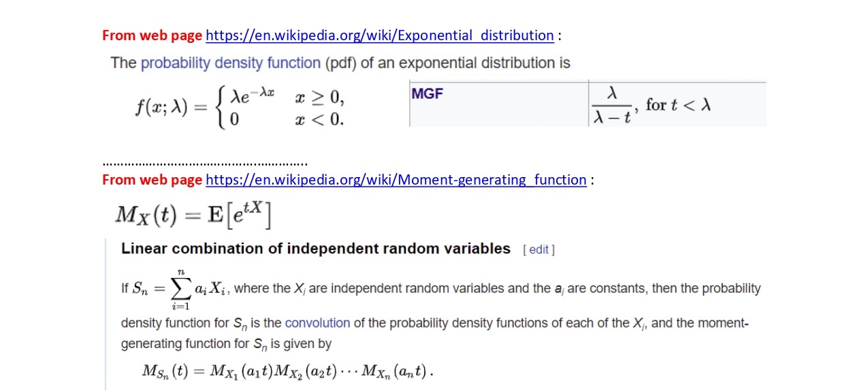Click the first red 'From web page' label
The width and height of the screenshot is (868, 391).
click(x=152, y=35)
